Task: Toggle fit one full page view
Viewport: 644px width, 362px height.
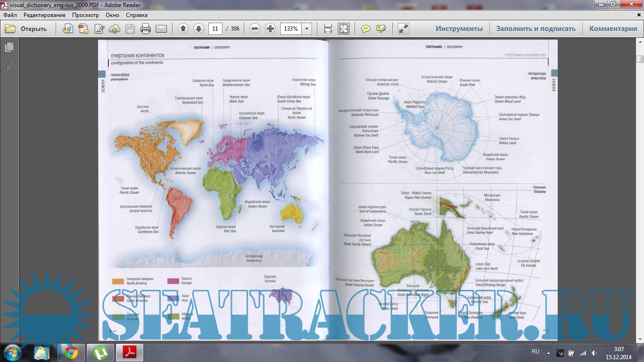Action: (x=344, y=29)
